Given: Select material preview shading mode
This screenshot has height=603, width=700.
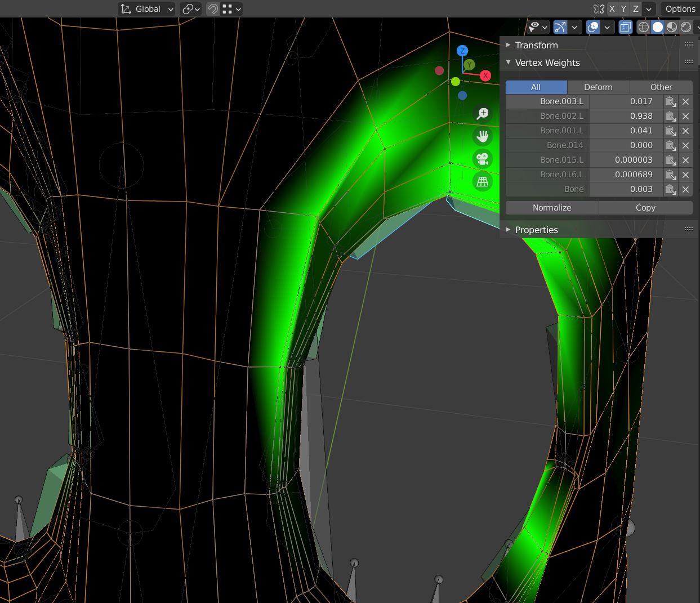Looking at the screenshot, I should click(x=671, y=27).
